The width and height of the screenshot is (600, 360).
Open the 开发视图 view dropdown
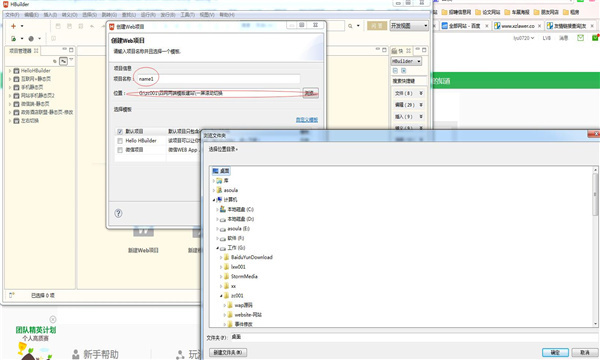[x=409, y=26]
